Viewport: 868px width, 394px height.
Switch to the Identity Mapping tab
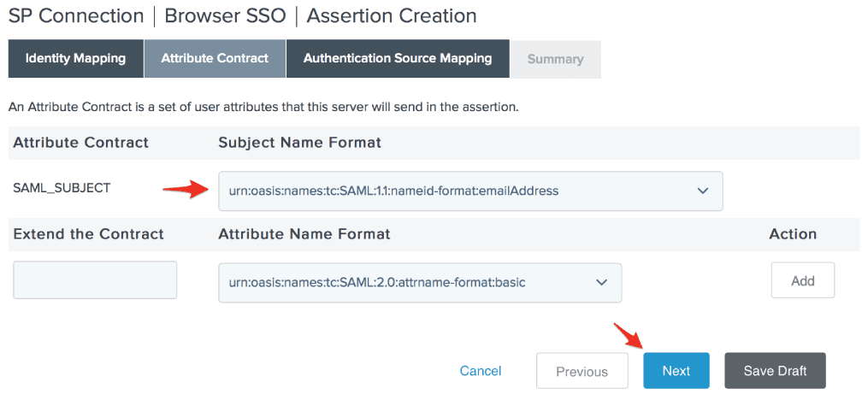pyautogui.click(x=75, y=59)
